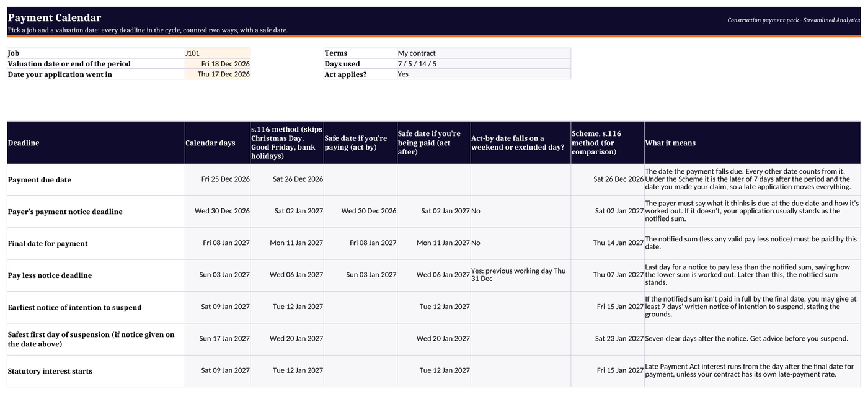Click Final date for payment 'Thu 14 Jan 2027'

click(x=608, y=243)
